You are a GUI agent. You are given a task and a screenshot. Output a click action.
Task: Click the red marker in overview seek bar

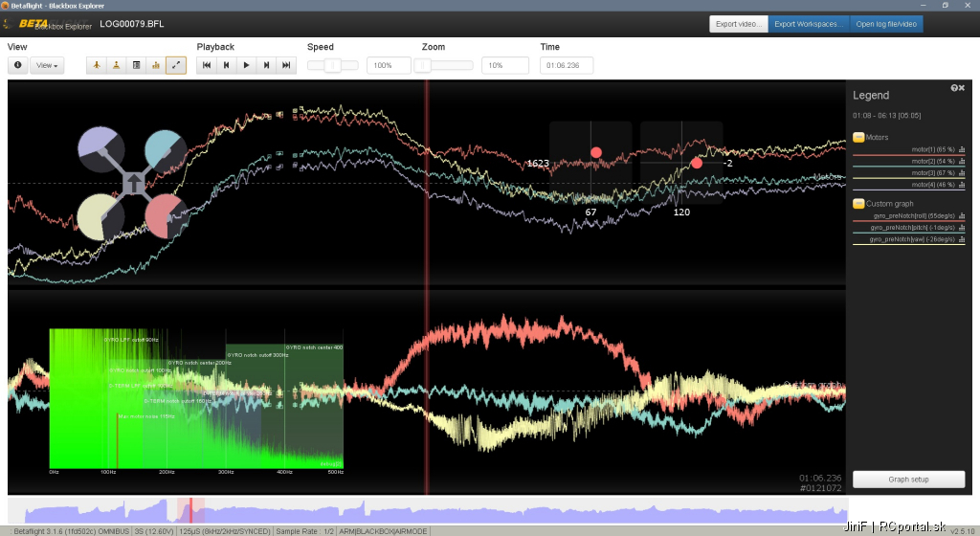coord(190,510)
